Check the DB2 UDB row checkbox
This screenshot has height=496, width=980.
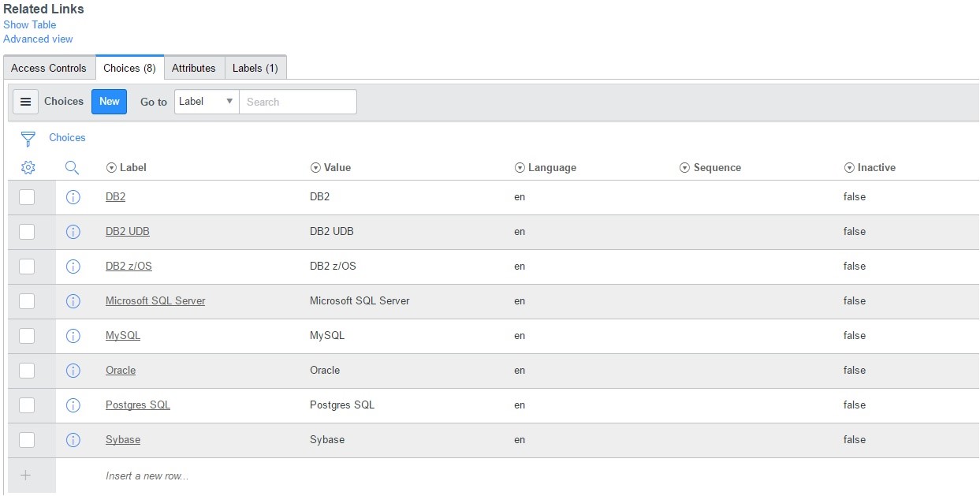point(27,232)
